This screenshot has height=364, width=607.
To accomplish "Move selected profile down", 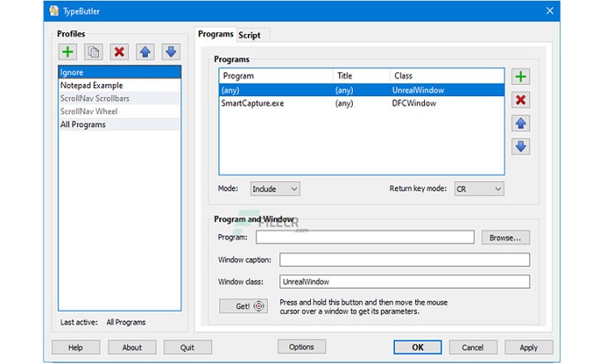I will [x=171, y=52].
